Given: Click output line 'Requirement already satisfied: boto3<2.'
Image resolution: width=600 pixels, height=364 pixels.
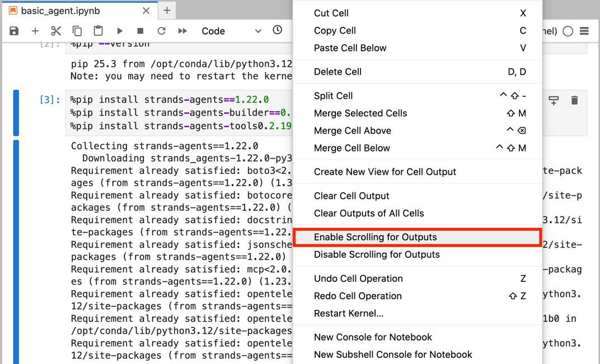Looking at the screenshot, I should [181, 171].
